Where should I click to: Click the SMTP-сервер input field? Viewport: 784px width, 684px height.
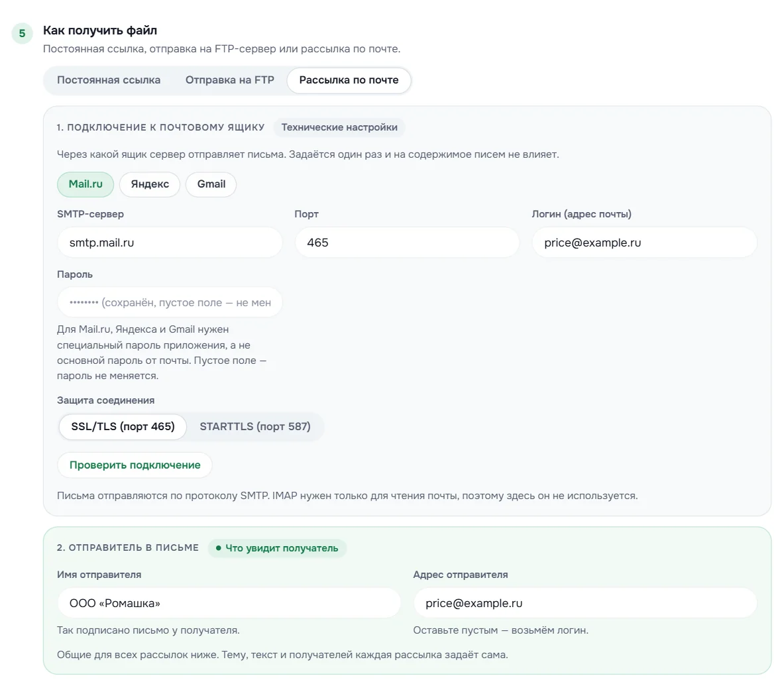[170, 243]
